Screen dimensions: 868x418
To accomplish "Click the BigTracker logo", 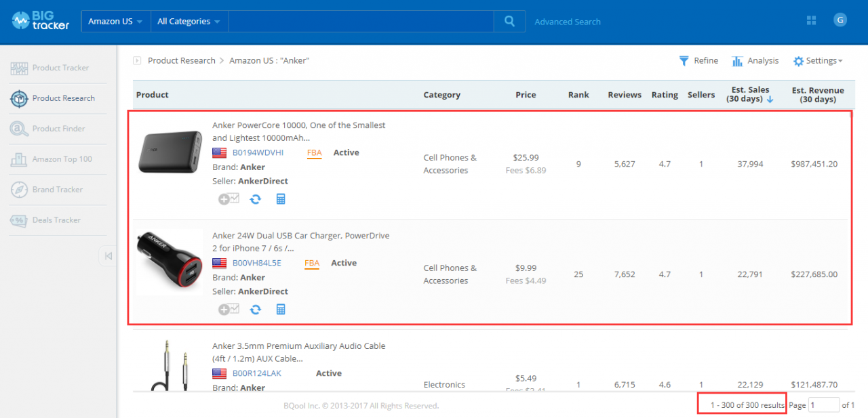I will pyautogui.click(x=41, y=21).
